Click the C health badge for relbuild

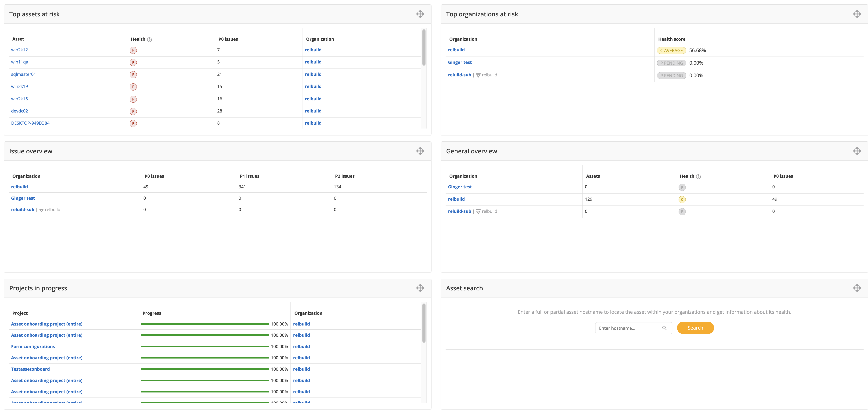tap(682, 200)
